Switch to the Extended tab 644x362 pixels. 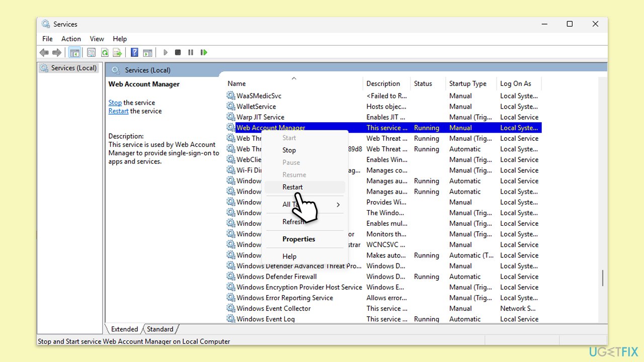tap(124, 329)
